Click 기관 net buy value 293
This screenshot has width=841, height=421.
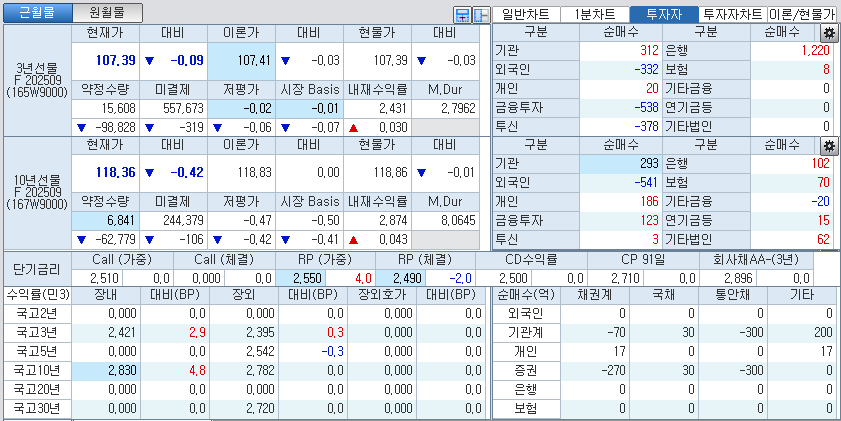pyautogui.click(x=649, y=163)
